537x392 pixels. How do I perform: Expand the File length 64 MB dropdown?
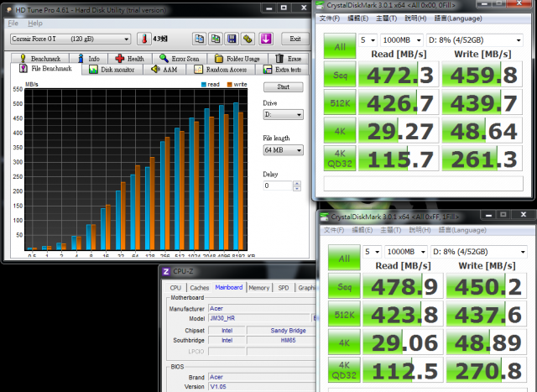(x=283, y=150)
